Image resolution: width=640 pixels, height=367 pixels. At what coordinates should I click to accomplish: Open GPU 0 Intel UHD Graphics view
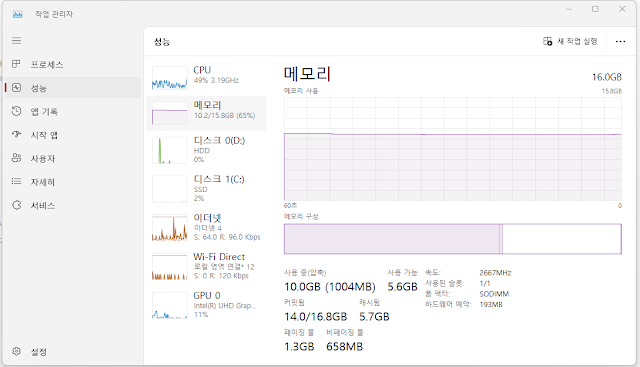point(206,305)
